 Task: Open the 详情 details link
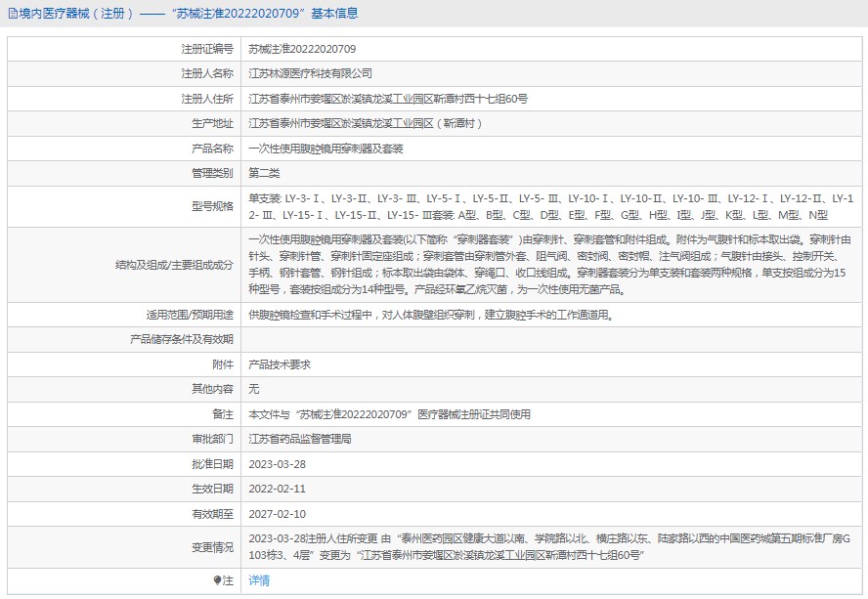[x=259, y=580]
